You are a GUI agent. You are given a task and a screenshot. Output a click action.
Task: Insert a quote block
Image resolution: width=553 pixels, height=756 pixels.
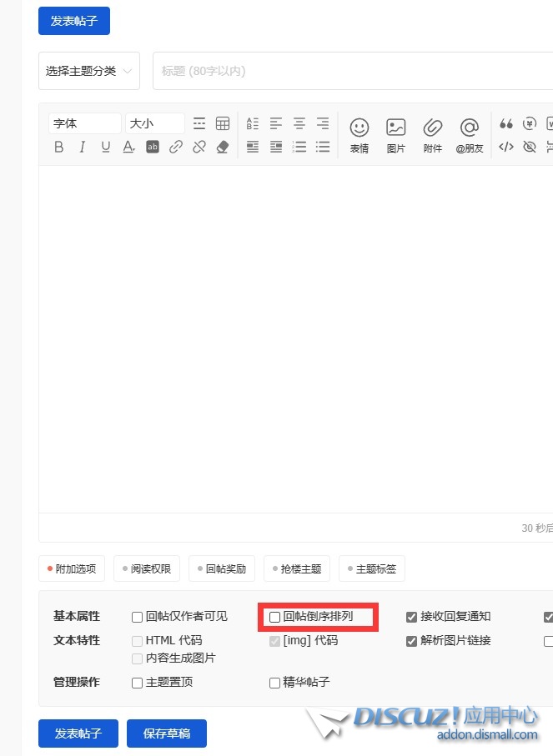tap(506, 123)
